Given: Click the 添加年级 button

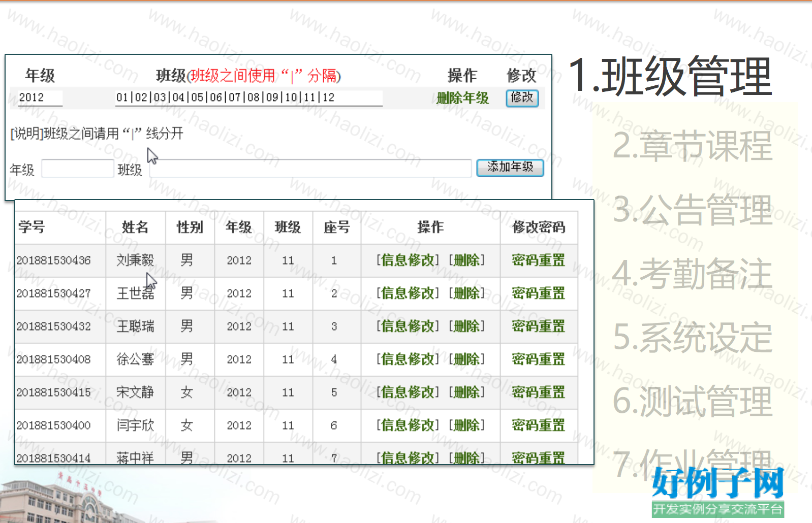Looking at the screenshot, I should point(510,167).
